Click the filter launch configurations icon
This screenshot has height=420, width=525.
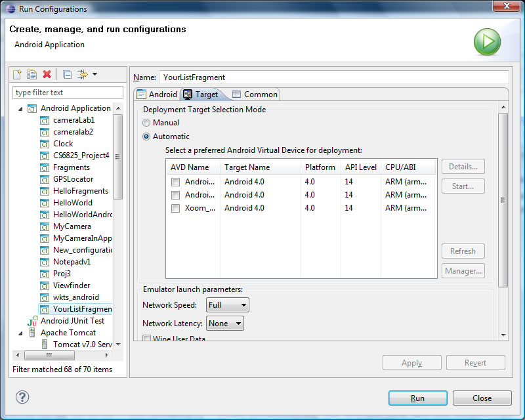click(x=83, y=74)
